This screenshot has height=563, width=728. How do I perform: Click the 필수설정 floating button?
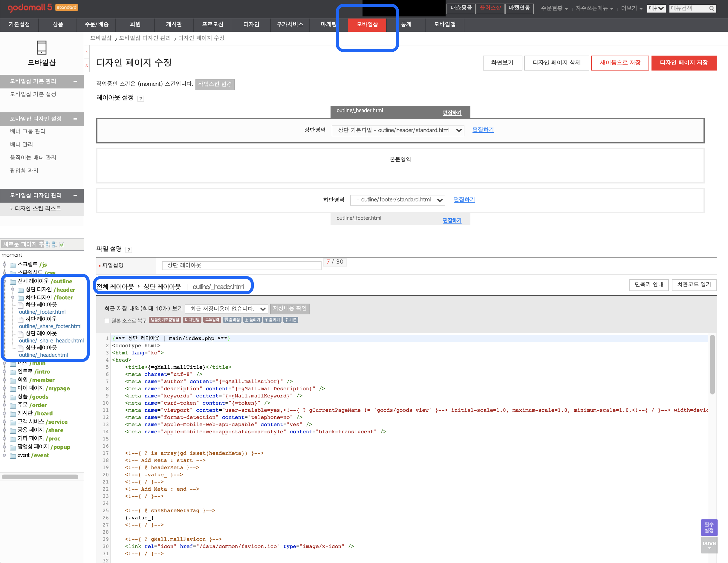[x=709, y=528]
